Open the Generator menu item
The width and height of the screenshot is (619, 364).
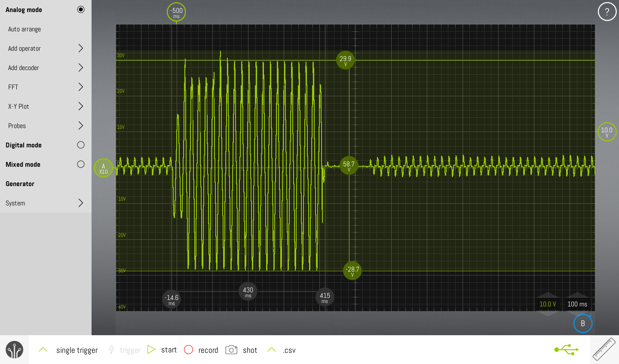point(20,184)
